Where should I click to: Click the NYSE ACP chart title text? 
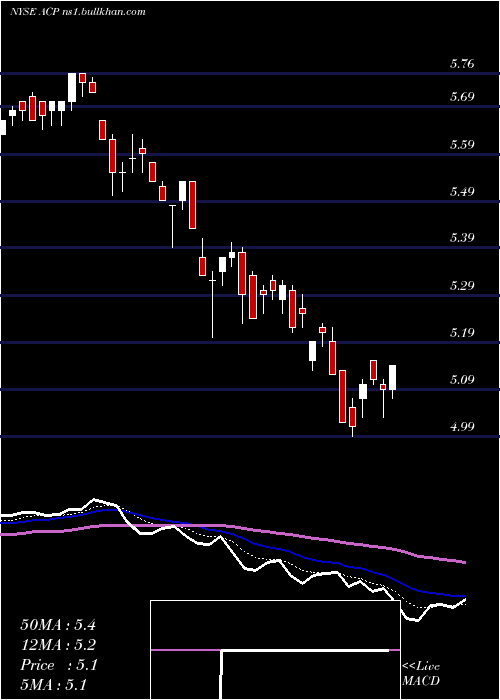[x=77, y=12]
